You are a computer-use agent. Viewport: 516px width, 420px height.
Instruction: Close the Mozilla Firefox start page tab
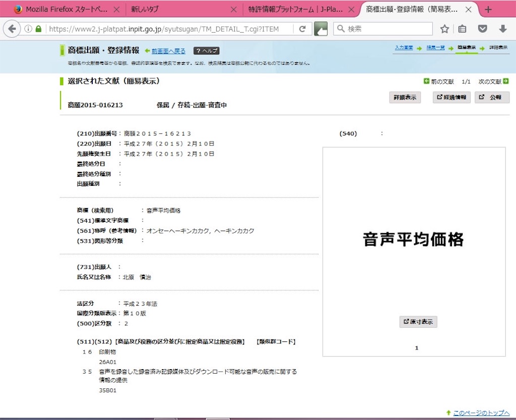tap(116, 10)
